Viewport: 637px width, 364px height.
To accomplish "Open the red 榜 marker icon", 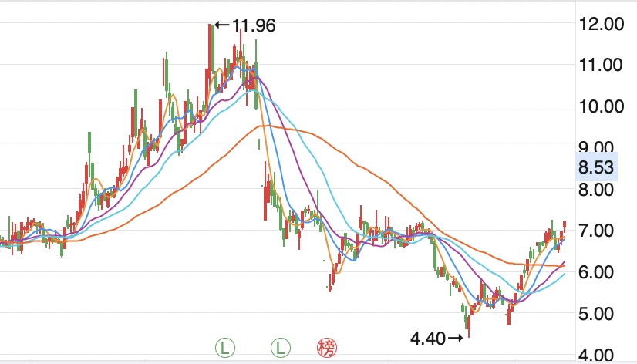I will click(x=327, y=348).
